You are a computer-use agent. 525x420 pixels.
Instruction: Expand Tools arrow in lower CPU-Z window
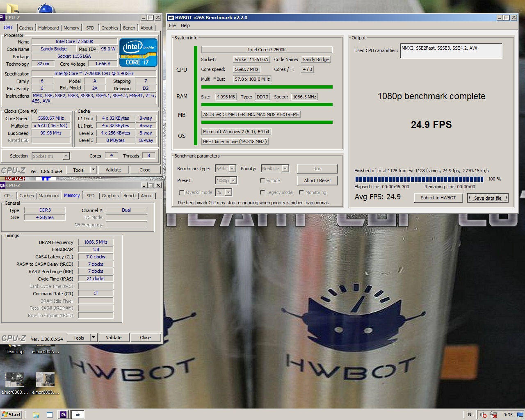click(x=94, y=338)
